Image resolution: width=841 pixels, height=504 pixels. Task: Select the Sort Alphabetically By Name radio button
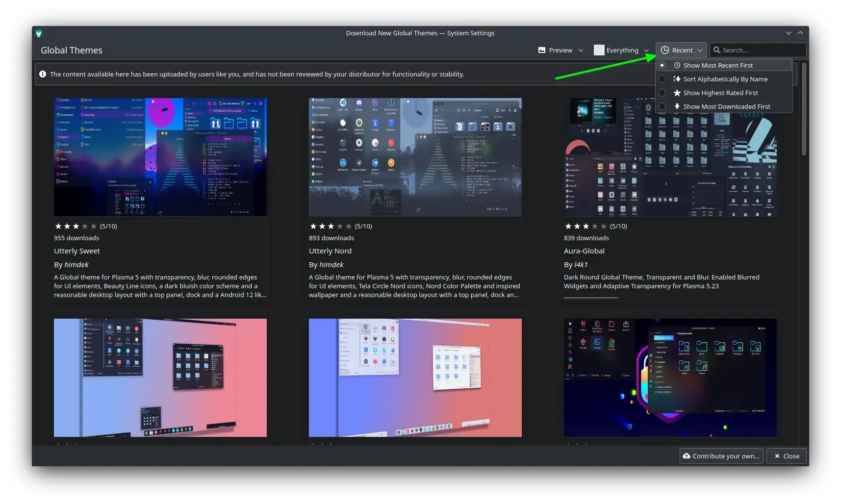coord(662,79)
